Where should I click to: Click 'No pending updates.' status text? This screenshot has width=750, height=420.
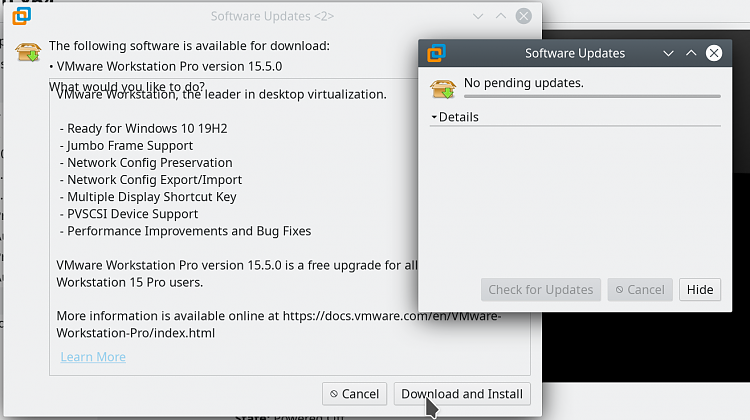click(x=524, y=83)
